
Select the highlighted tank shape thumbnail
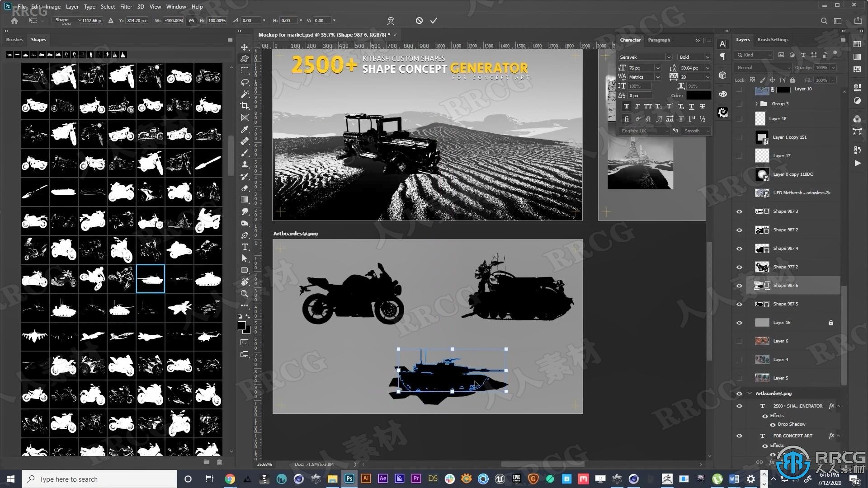click(150, 279)
